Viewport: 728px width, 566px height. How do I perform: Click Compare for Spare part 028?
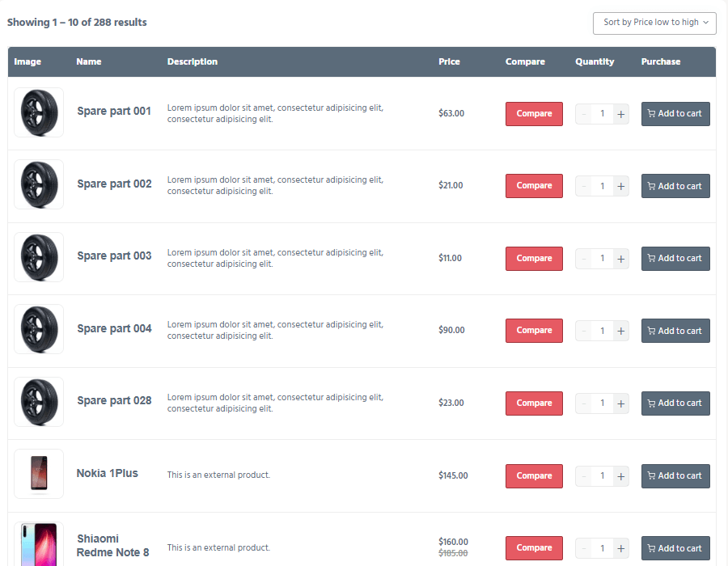(534, 403)
